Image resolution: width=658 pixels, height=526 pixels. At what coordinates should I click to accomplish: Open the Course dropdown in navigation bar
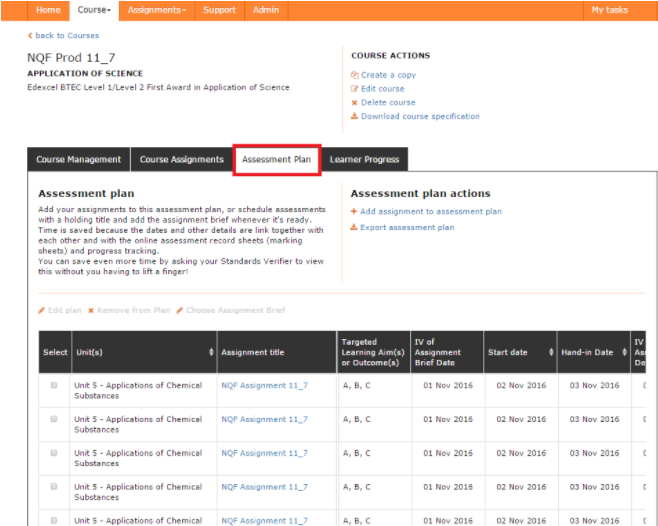pyautogui.click(x=94, y=10)
